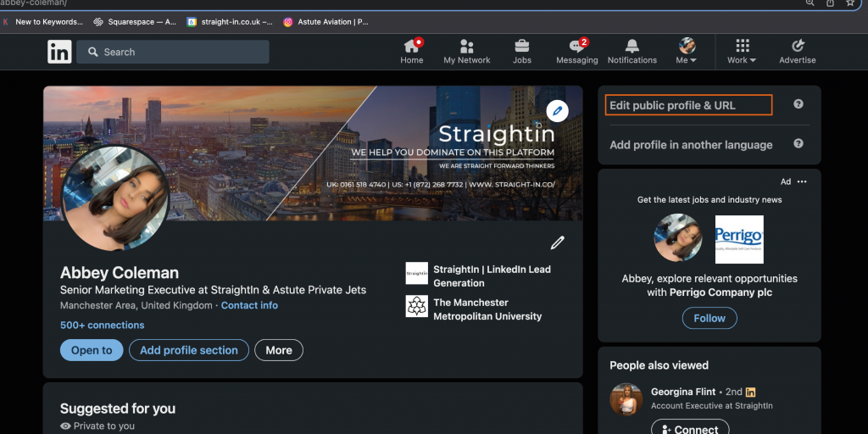Image resolution: width=868 pixels, height=434 pixels.
Task: Open My Network page
Action: [467, 52]
